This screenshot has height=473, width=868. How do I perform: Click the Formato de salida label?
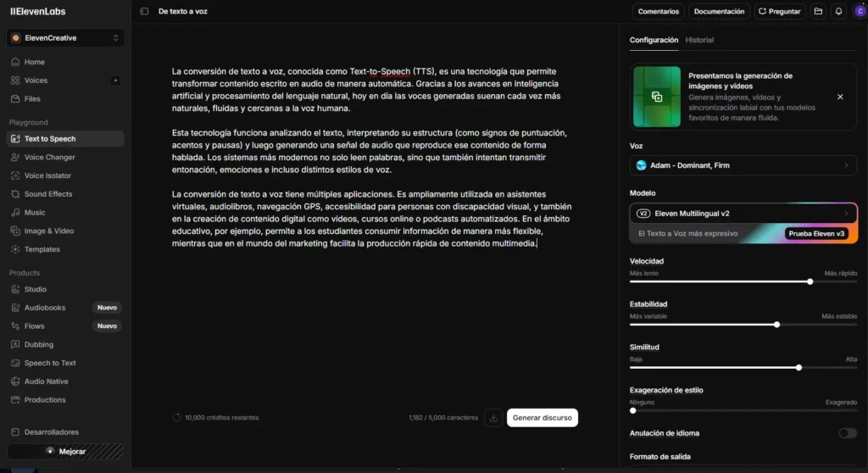[659, 457]
